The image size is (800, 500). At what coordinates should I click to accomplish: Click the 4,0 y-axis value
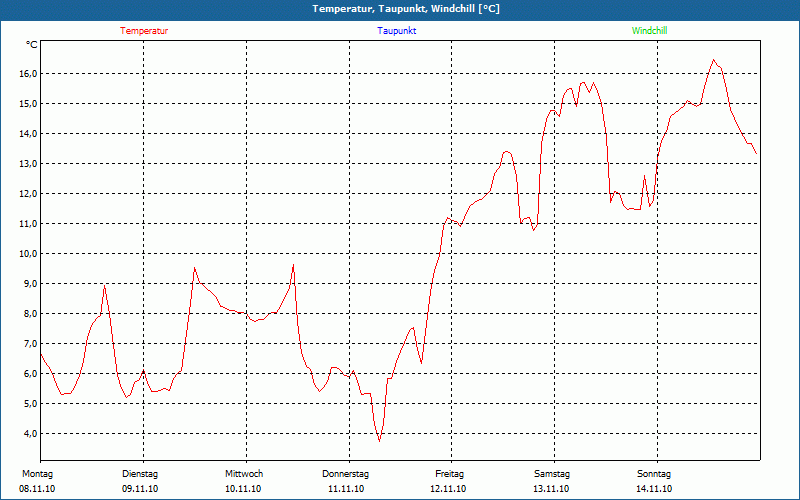click(30, 434)
